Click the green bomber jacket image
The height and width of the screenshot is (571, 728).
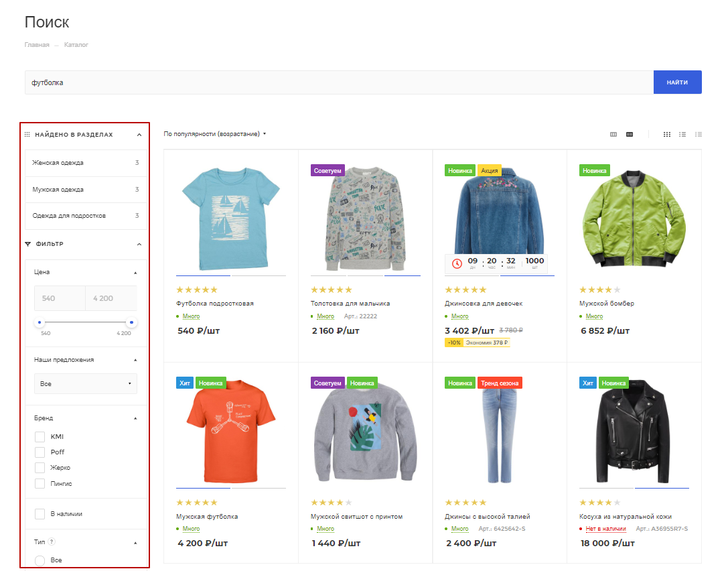click(634, 218)
